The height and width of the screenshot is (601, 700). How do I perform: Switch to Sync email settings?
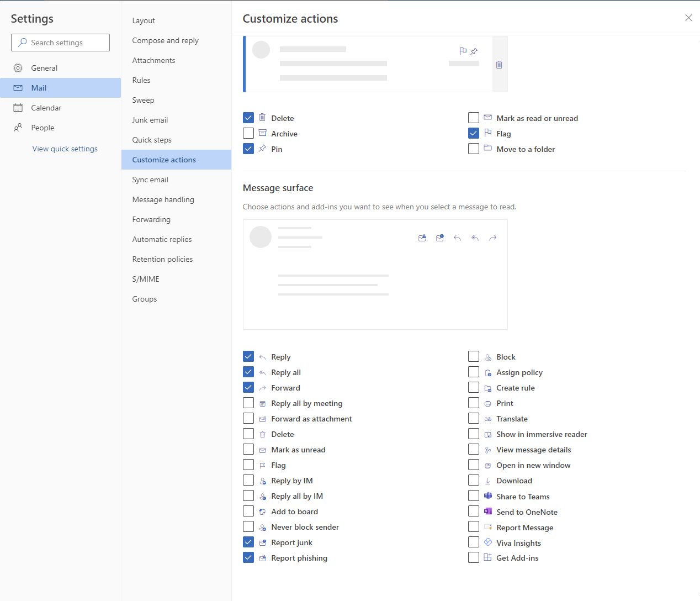[150, 180]
